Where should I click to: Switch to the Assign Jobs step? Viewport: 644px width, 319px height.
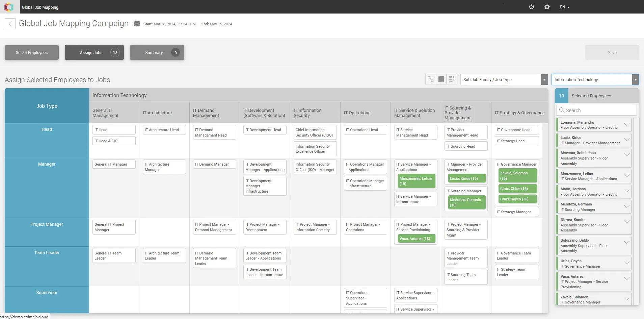coord(94,52)
